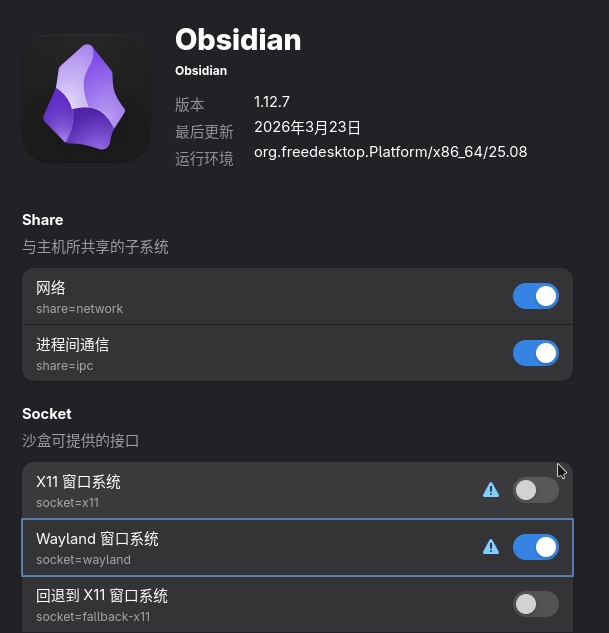The image size is (609, 633).
Task: Click the share=ipc subtitle text
Action: click(x=64, y=366)
